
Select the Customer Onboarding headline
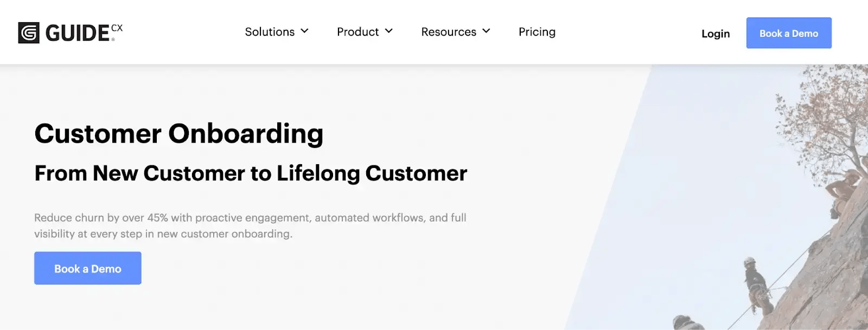coord(179,133)
